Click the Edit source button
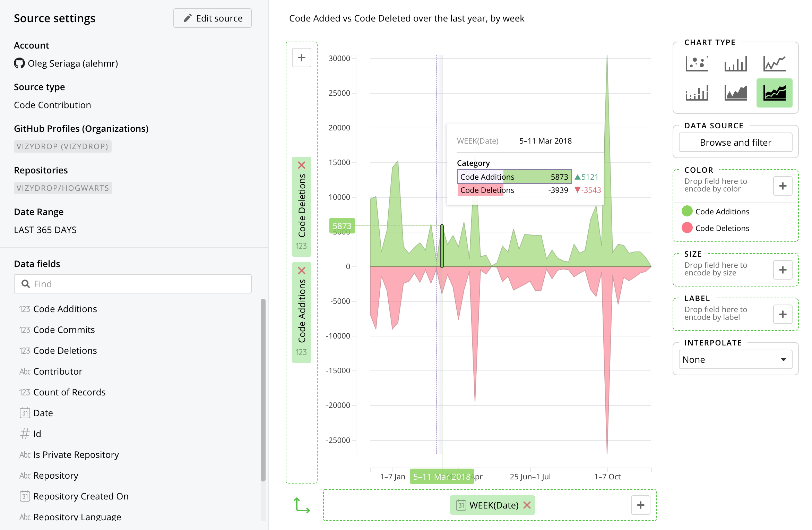The height and width of the screenshot is (530, 812). [x=213, y=18]
